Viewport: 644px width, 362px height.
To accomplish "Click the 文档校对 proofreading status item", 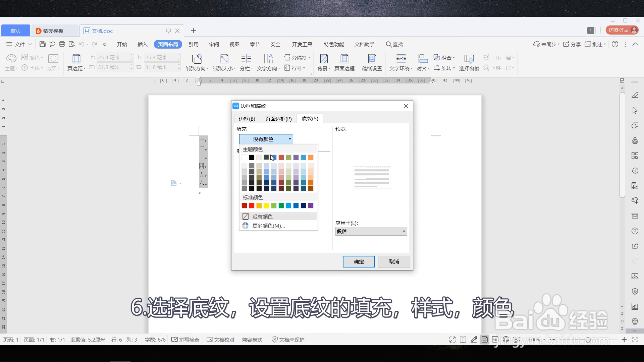I will pyautogui.click(x=221, y=340).
